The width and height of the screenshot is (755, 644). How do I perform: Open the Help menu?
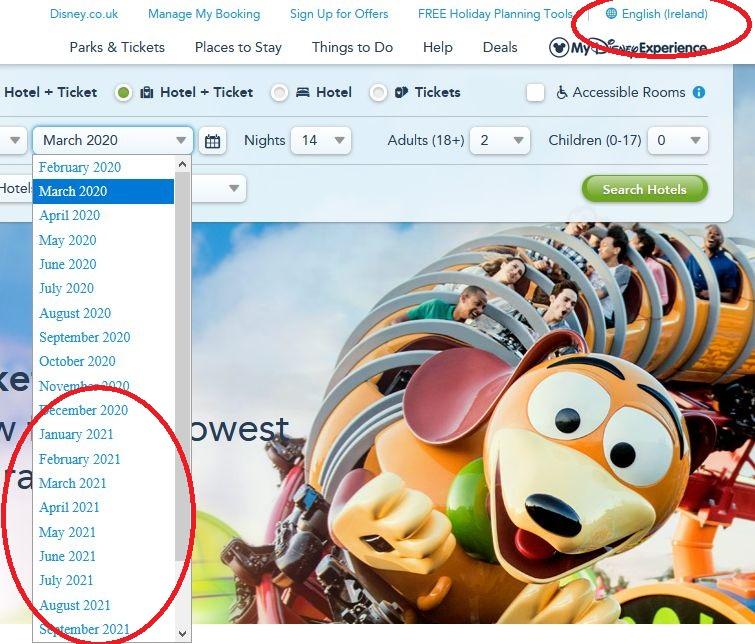[438, 47]
